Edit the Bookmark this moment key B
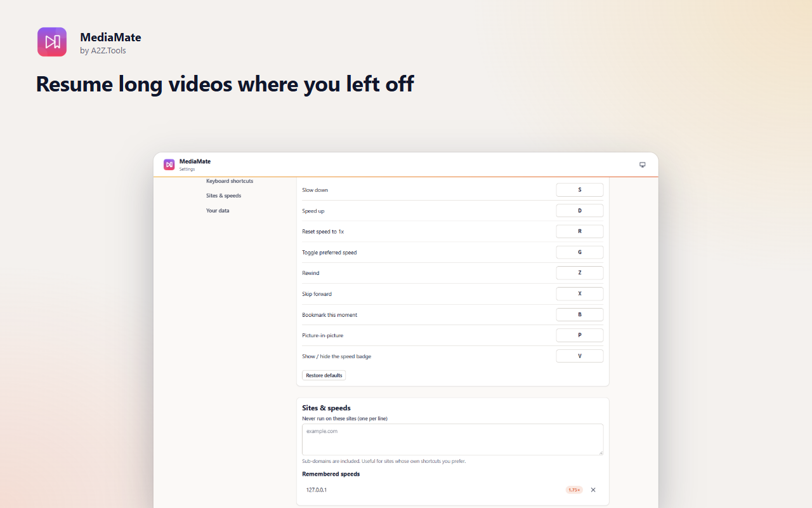 coord(580,315)
